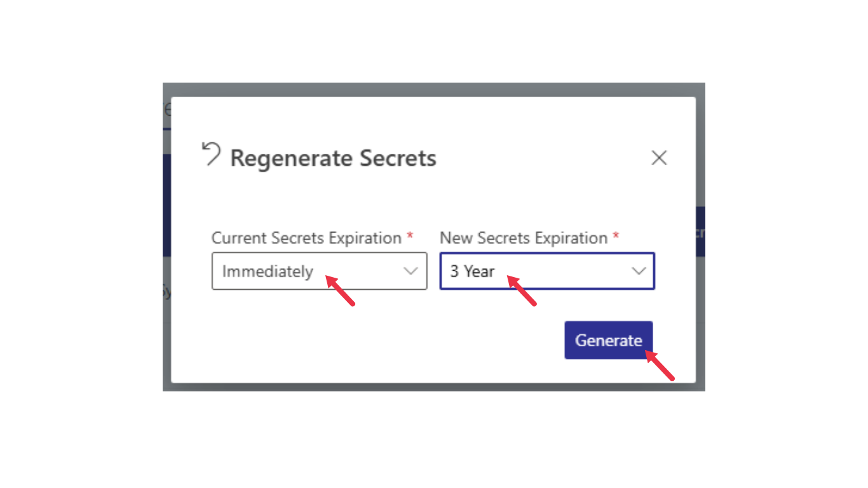
Task: Close the Regenerate Secrets dialog
Action: tap(659, 158)
